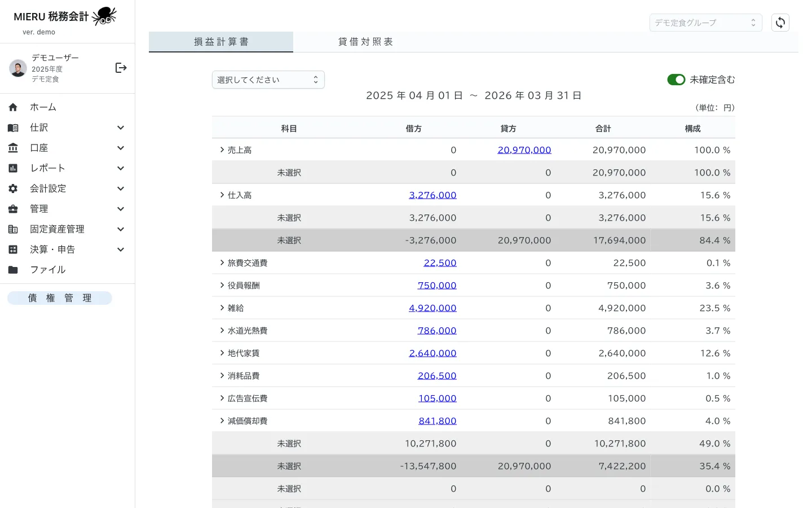Open the 841,800 減価償却費 link

[438, 421]
